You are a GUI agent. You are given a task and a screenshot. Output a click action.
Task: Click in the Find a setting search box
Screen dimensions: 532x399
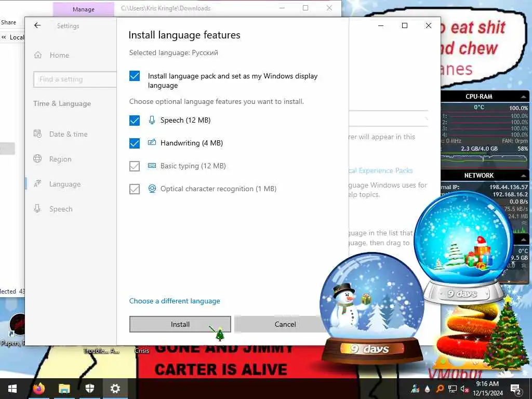(75, 79)
